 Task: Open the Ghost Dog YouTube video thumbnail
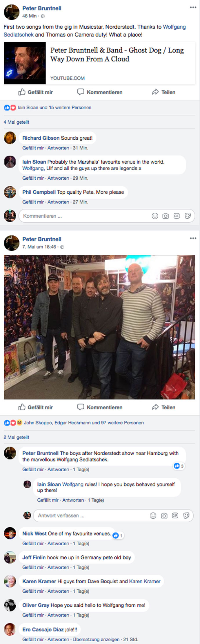coord(25,63)
